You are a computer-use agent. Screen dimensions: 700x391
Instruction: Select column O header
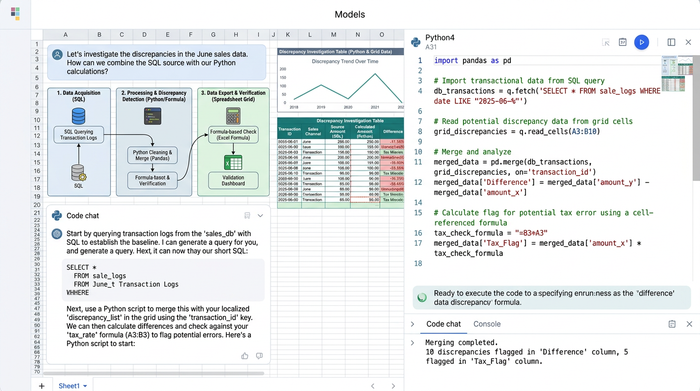[x=382, y=34]
